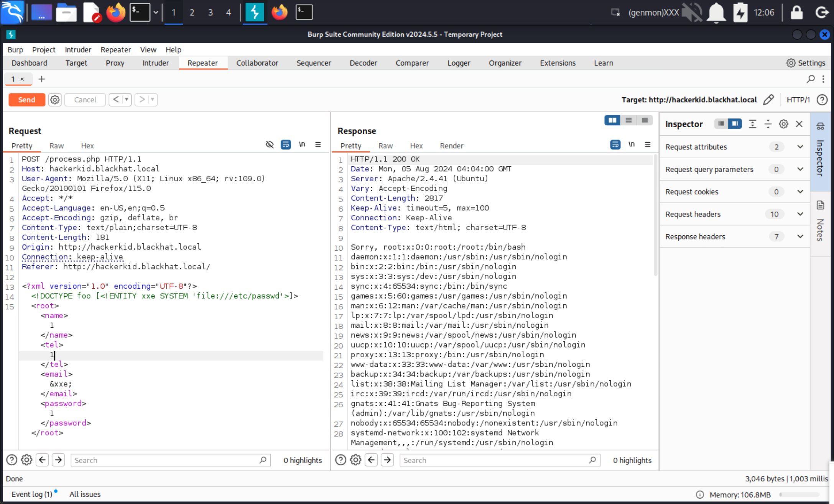Click the Send request button

point(26,100)
